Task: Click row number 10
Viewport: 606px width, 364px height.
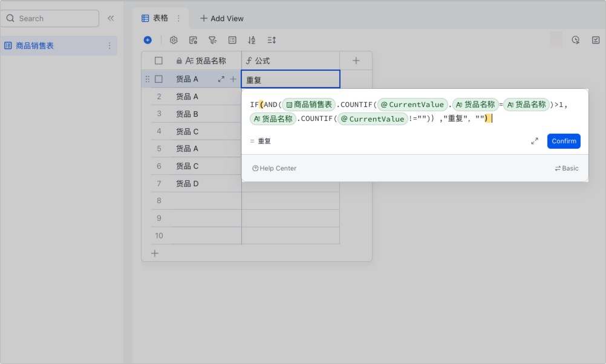Action: (x=159, y=236)
